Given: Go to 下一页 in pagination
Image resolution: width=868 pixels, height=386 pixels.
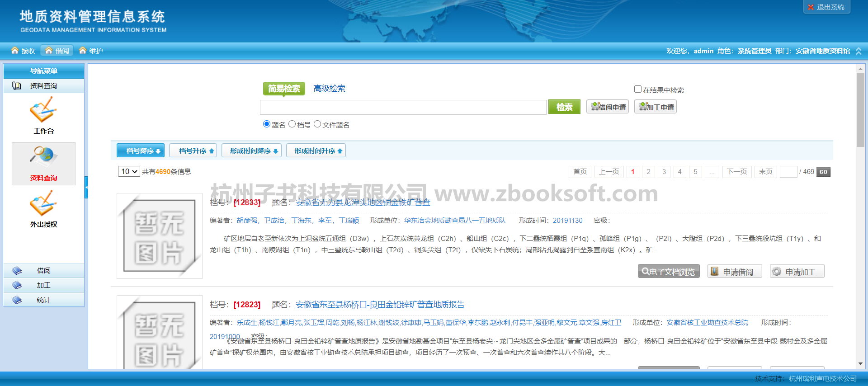Looking at the screenshot, I should 737,172.
